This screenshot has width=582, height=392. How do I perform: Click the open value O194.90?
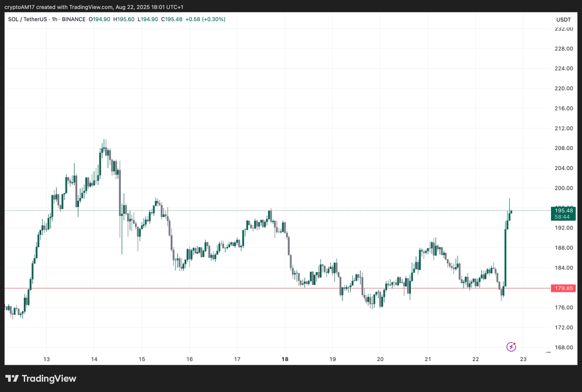click(98, 19)
